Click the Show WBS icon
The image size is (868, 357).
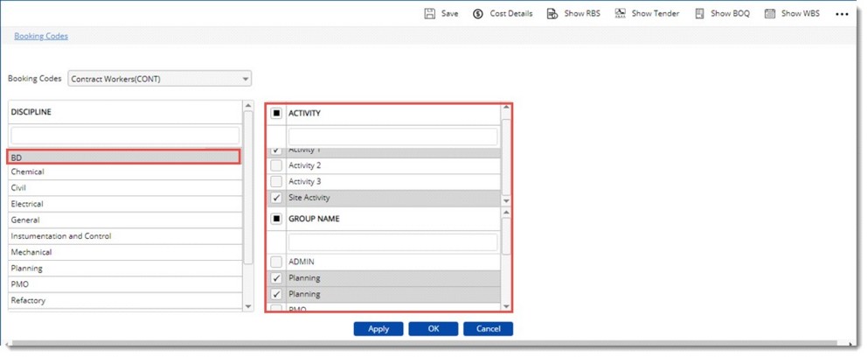tap(770, 14)
